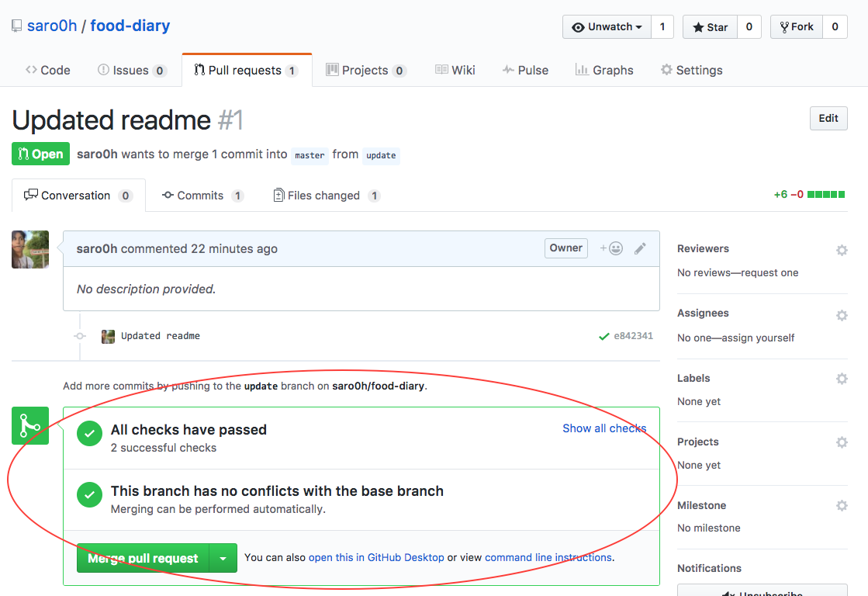868x596 pixels.
Task: Click the green Open status badge
Action: pyautogui.click(x=40, y=154)
